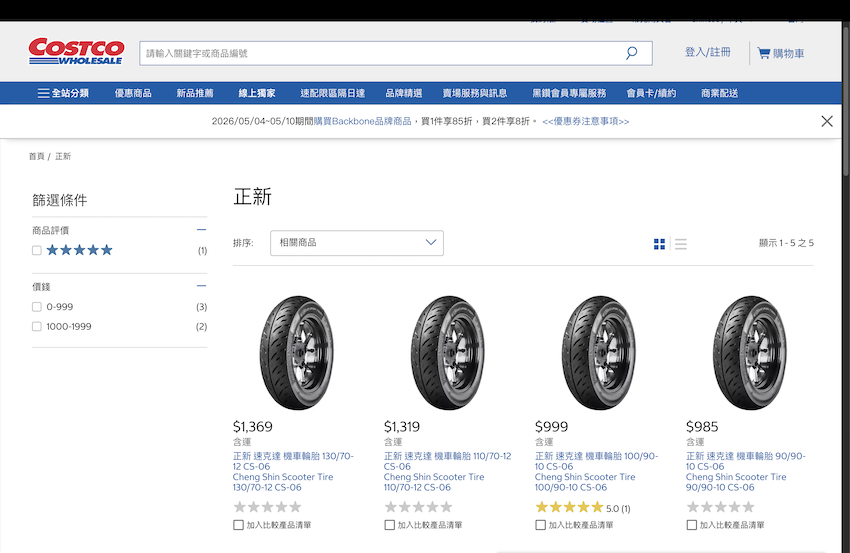Open the 排序 sort dropdown

357,243
